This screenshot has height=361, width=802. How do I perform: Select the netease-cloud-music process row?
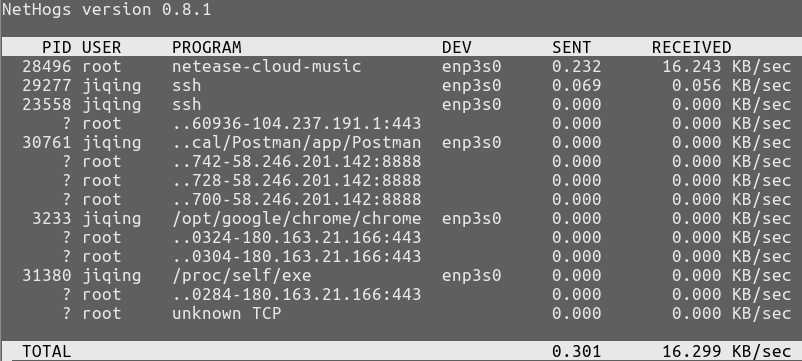pos(401,66)
